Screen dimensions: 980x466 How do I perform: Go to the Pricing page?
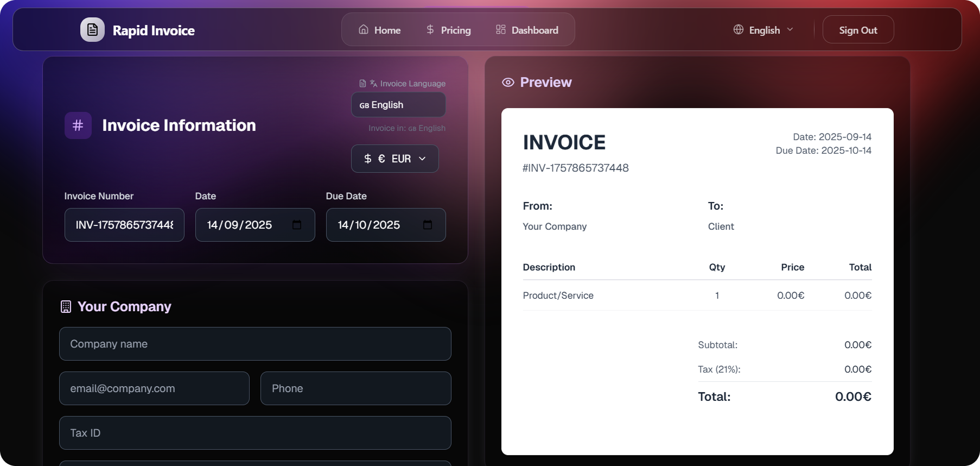point(455,30)
